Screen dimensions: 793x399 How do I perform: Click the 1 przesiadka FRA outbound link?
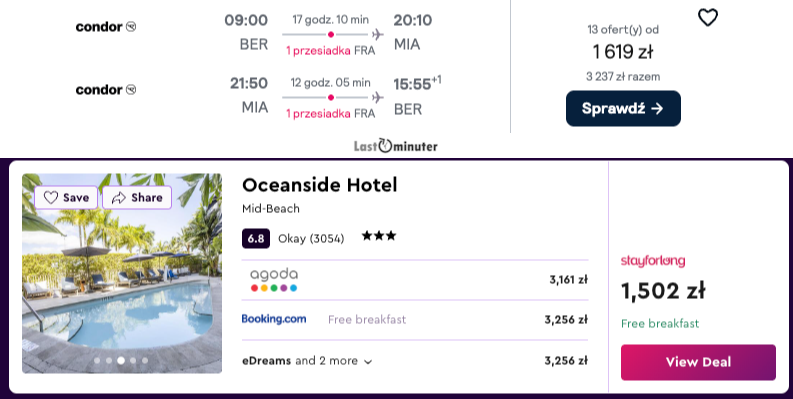331,51
